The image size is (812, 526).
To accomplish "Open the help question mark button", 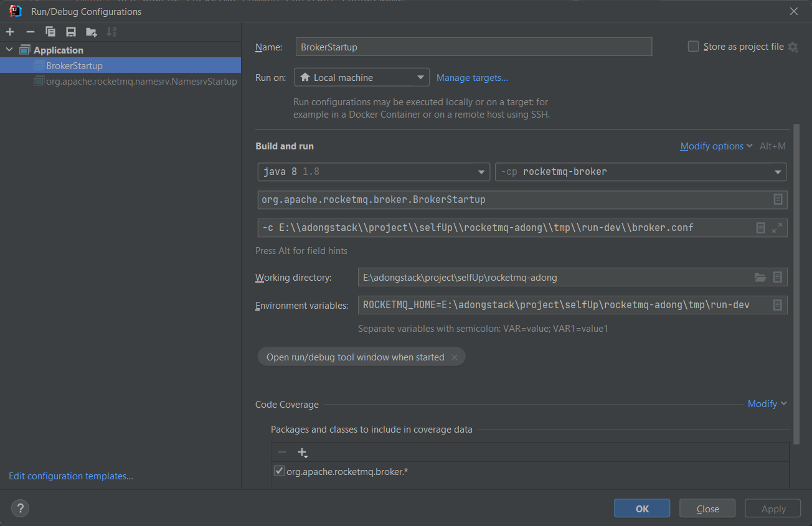I will 20,508.
